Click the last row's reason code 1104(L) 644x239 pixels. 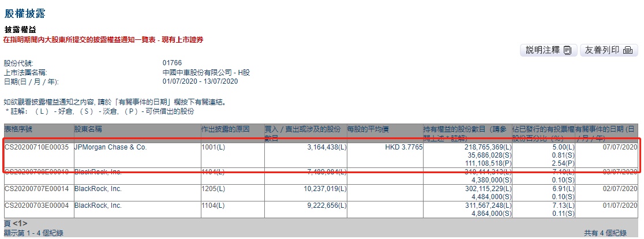coord(213,206)
